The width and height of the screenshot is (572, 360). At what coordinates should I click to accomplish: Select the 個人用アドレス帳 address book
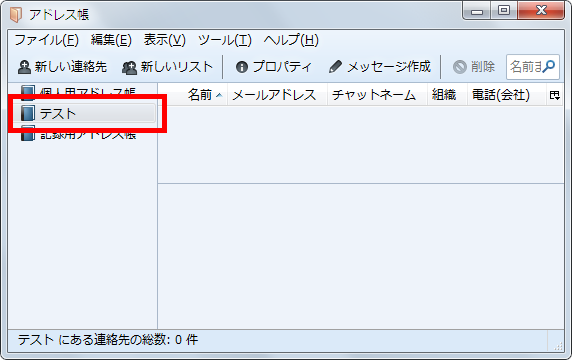pos(85,93)
